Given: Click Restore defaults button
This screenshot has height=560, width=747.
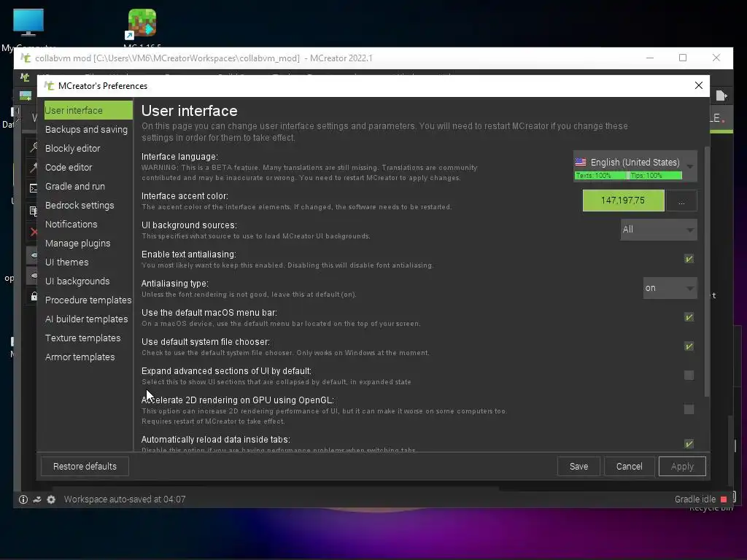Looking at the screenshot, I should point(85,466).
